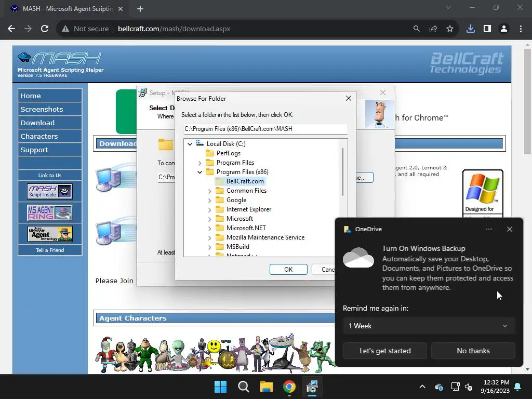This screenshot has height=399, width=532.
Task: Select the PerfLogs folder
Action: tap(229, 153)
